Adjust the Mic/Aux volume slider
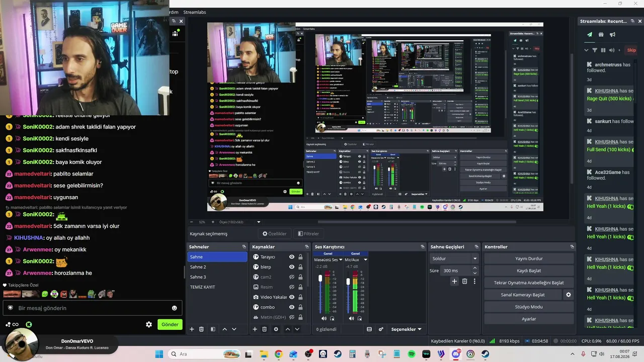The width and height of the screenshot is (644, 362). click(x=348, y=282)
